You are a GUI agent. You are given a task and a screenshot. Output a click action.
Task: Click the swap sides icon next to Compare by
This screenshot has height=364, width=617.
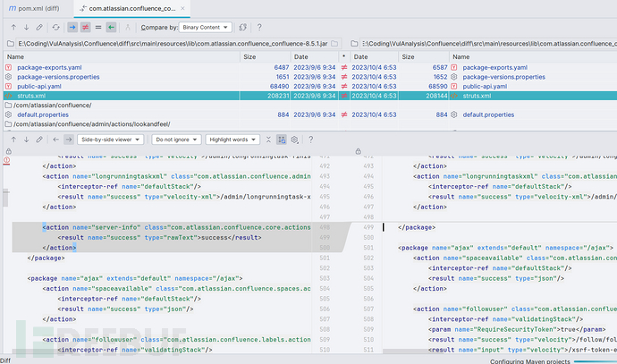[243, 27]
